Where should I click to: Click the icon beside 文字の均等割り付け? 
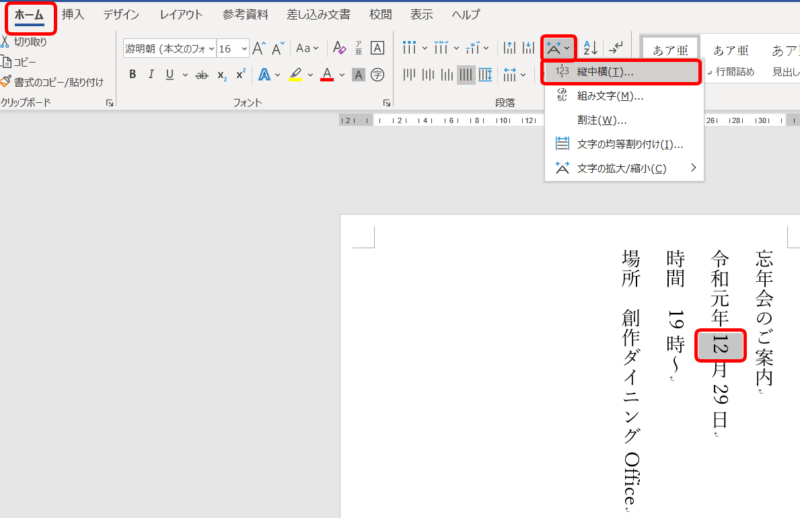coord(562,143)
